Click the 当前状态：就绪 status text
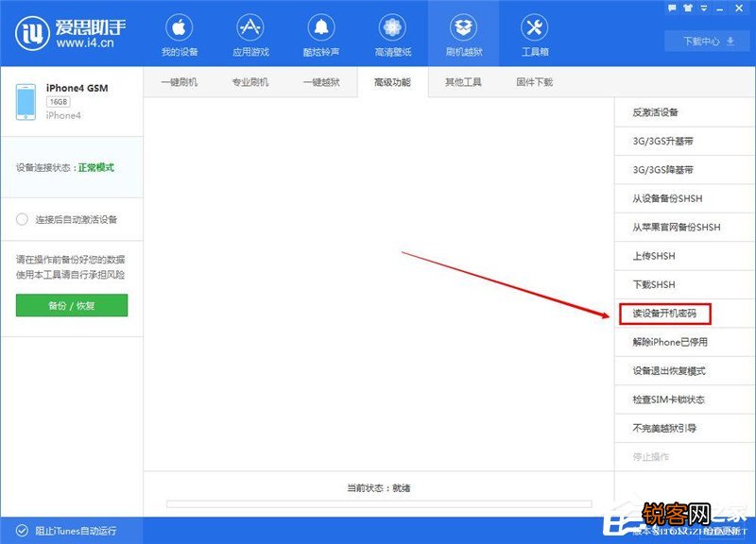The width and height of the screenshot is (756, 544). click(379, 488)
